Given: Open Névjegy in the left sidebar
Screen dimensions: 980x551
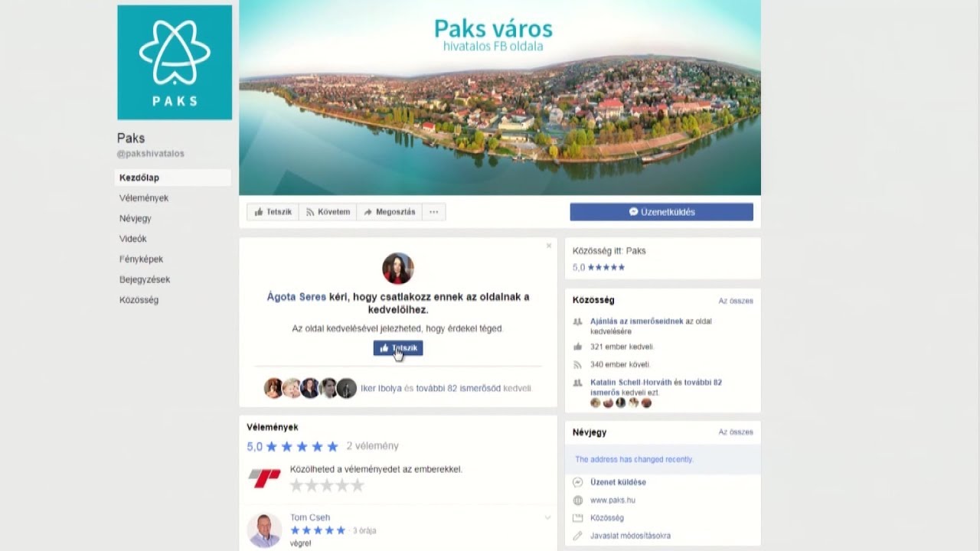Looking at the screenshot, I should pyautogui.click(x=136, y=218).
